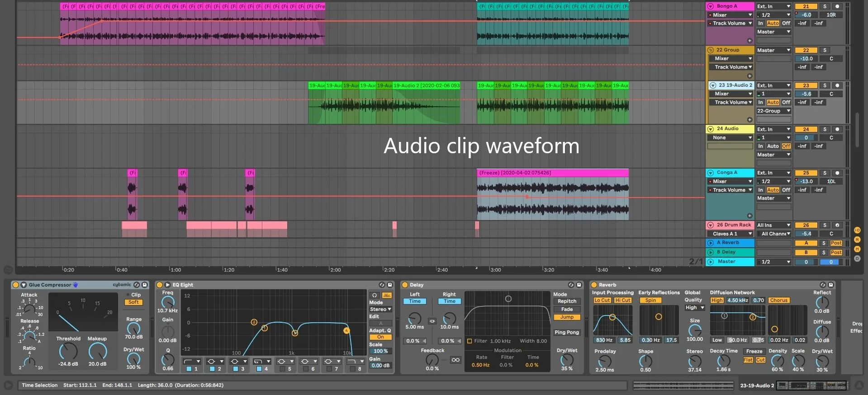Deactivate the EQ Eight device

(x=159, y=285)
